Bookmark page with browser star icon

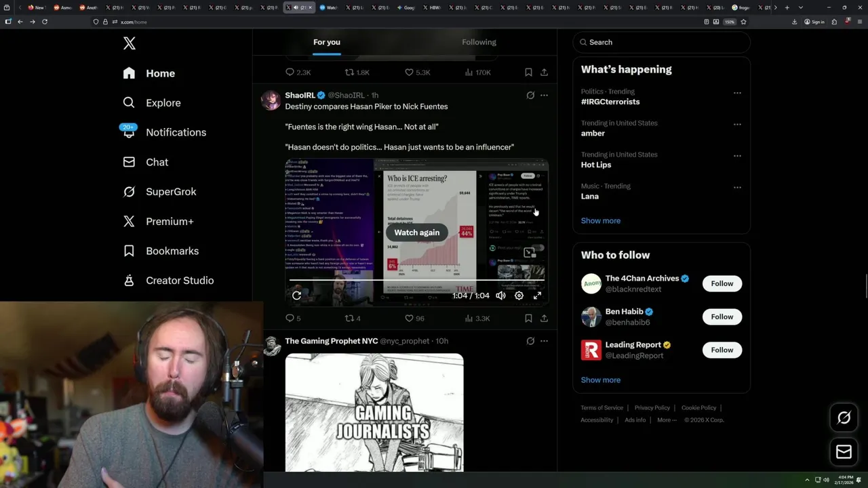pyautogui.click(x=743, y=22)
